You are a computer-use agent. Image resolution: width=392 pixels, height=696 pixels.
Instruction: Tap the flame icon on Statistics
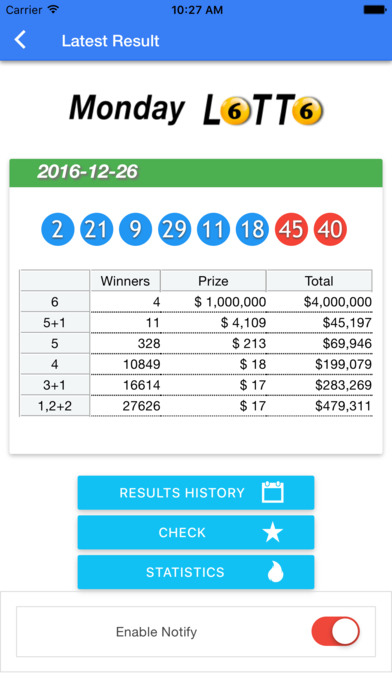(x=275, y=572)
